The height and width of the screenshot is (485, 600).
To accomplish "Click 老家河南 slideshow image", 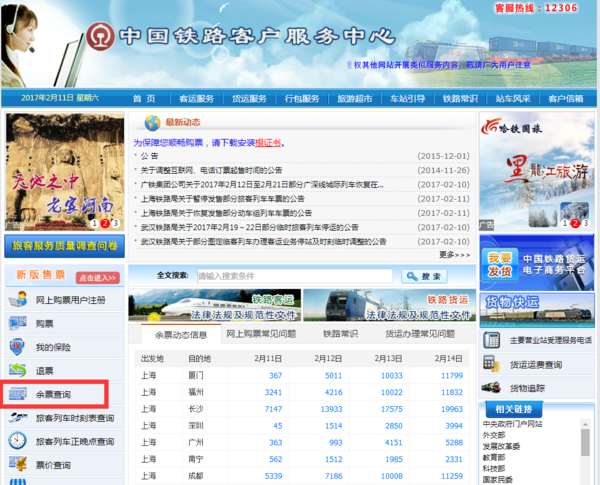I will point(65,171).
